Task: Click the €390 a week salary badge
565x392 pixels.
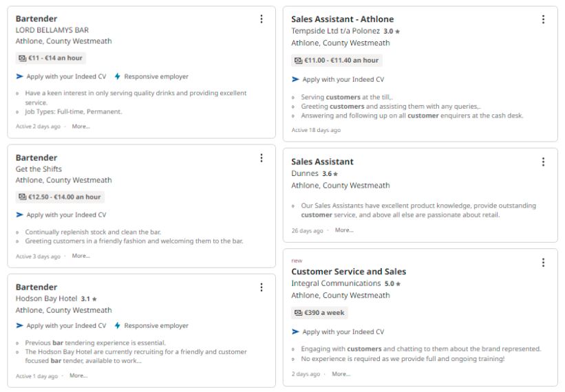Action: pyautogui.click(x=319, y=313)
